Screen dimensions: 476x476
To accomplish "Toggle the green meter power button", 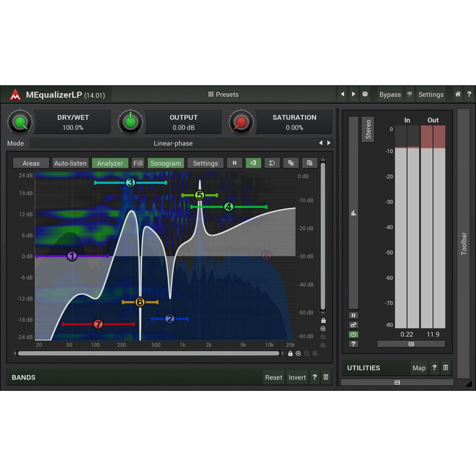I will 353,334.
